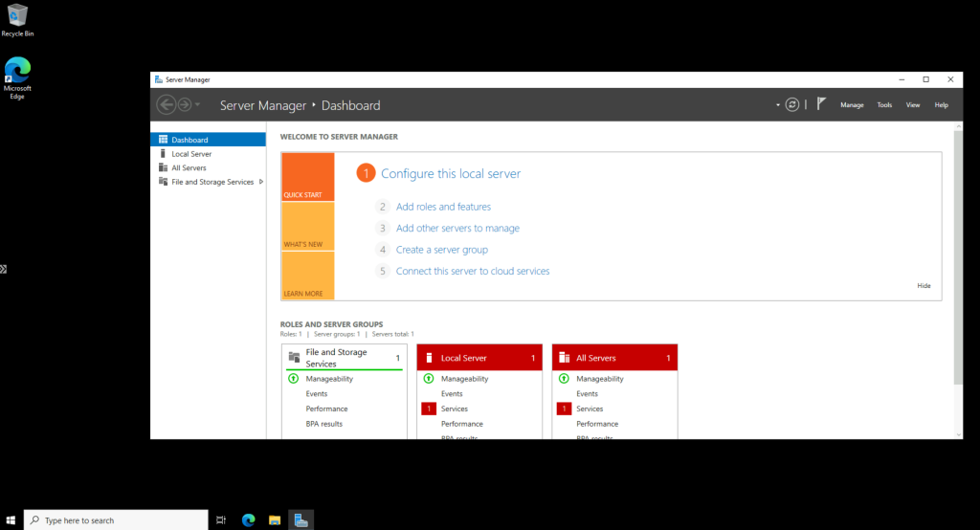Click Connect this server to cloud services
The image size is (980, 530).
click(x=473, y=271)
